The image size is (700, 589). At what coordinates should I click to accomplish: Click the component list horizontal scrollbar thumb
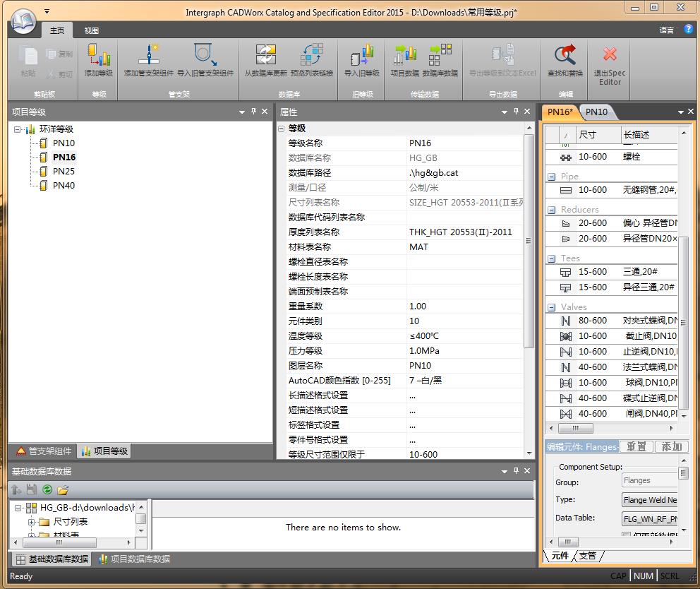click(x=576, y=428)
